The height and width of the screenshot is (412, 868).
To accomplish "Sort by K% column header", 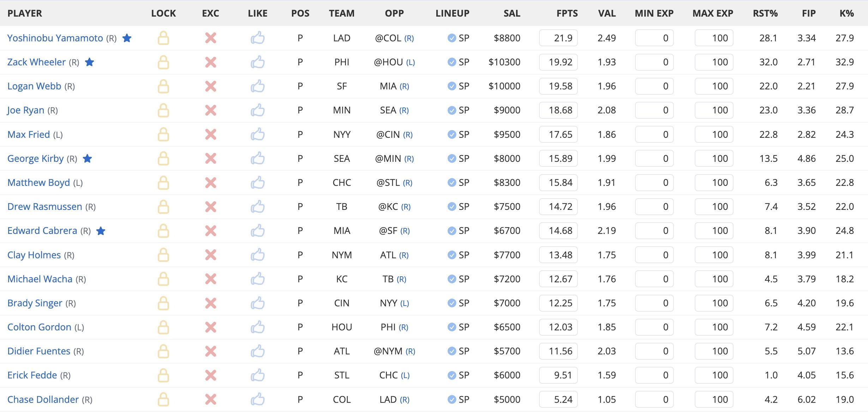I will pos(846,13).
